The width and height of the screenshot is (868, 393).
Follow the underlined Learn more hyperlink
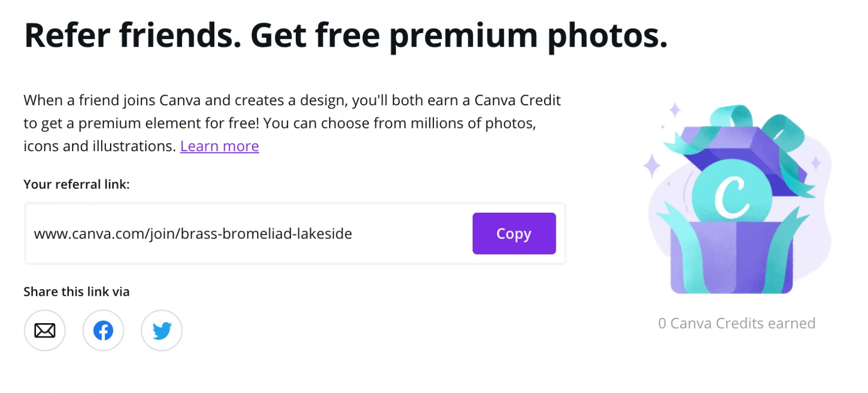[x=219, y=146]
